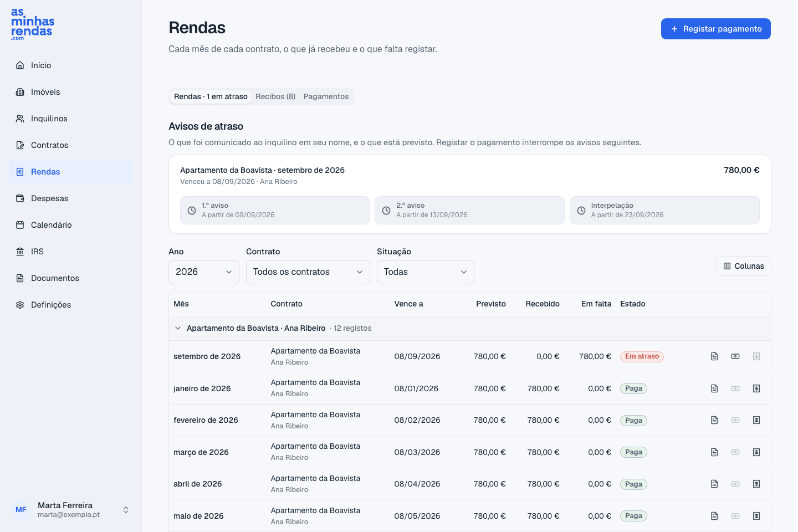
Task: Switch to the Recibos (8) tab
Action: [275, 96]
